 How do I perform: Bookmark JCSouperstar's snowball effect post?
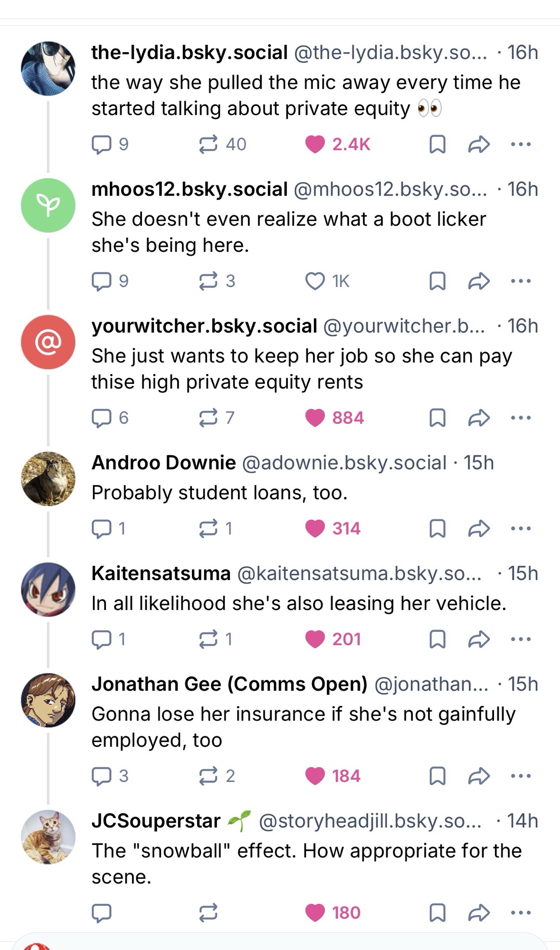point(437,912)
